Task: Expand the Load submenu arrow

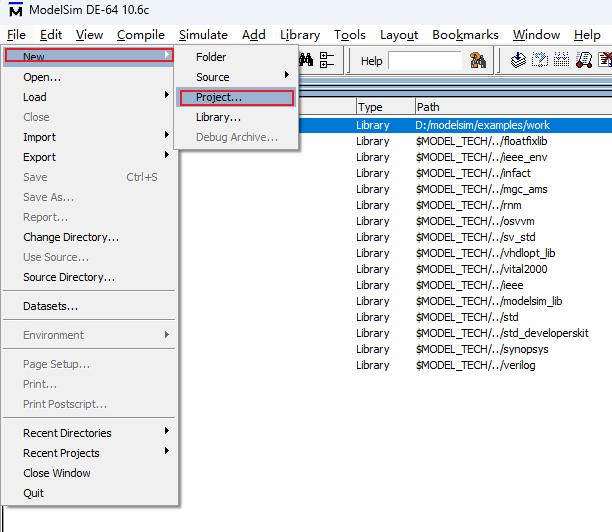Action: click(x=167, y=95)
